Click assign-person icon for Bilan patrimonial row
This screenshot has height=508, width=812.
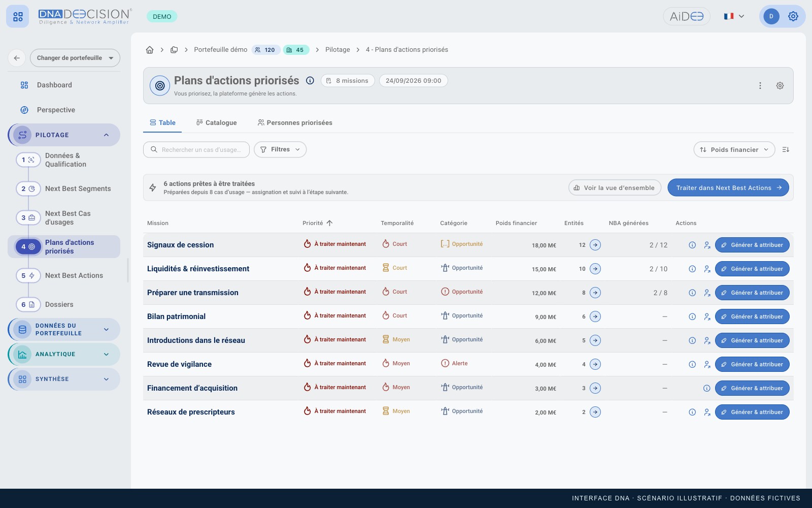707,316
